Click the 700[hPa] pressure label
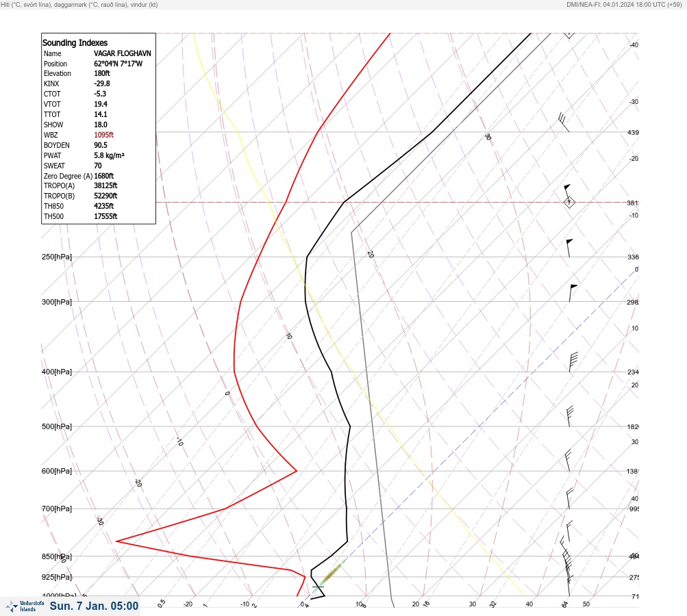The height and width of the screenshot is (616, 687). (x=57, y=509)
